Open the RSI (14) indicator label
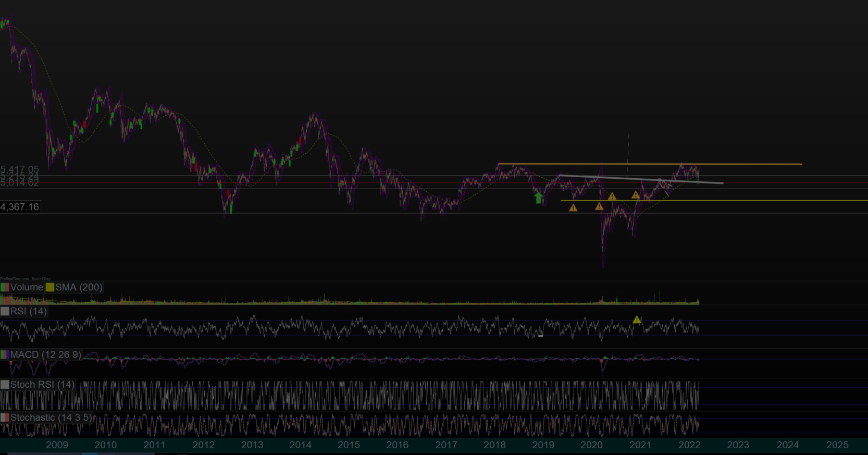The width and height of the screenshot is (868, 455). coord(29,311)
